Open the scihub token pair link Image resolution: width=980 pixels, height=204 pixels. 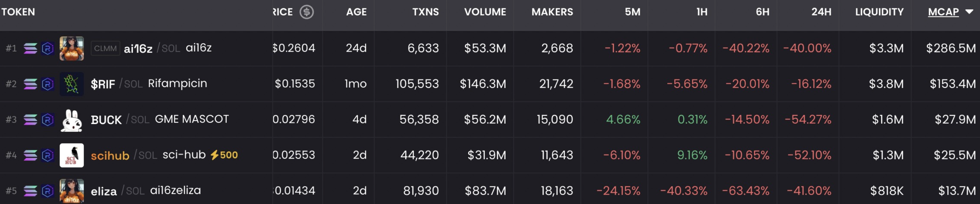point(110,155)
